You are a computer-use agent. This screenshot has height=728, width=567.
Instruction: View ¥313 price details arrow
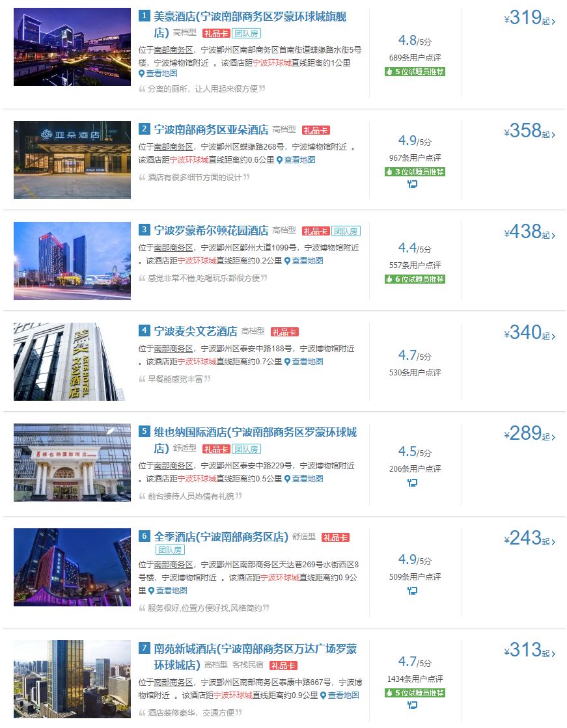(553, 654)
